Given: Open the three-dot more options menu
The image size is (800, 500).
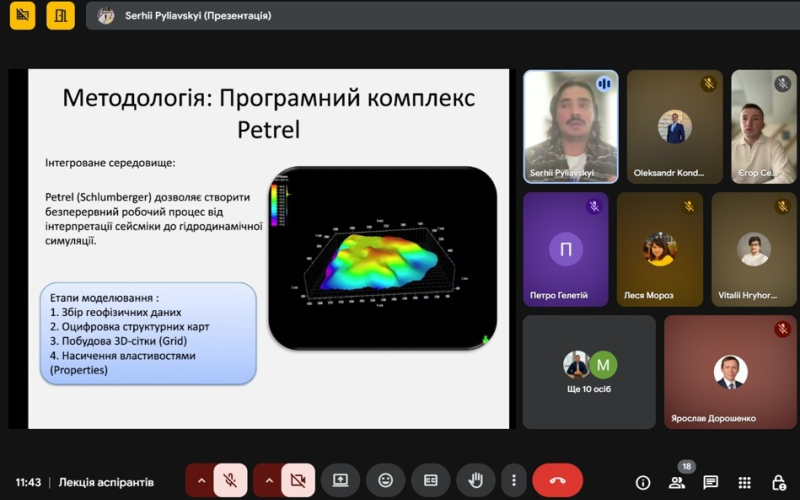Looking at the screenshot, I should point(514,480).
